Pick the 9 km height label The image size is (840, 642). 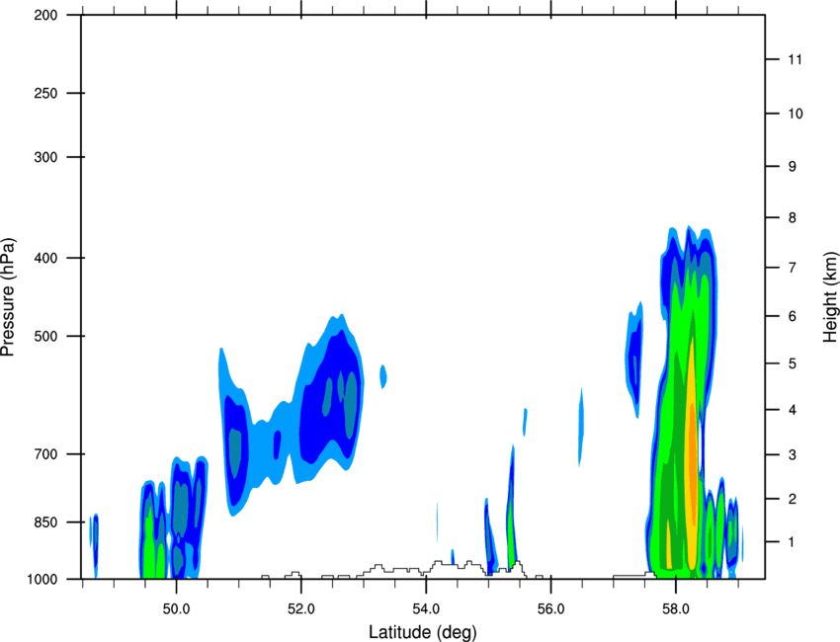792,167
